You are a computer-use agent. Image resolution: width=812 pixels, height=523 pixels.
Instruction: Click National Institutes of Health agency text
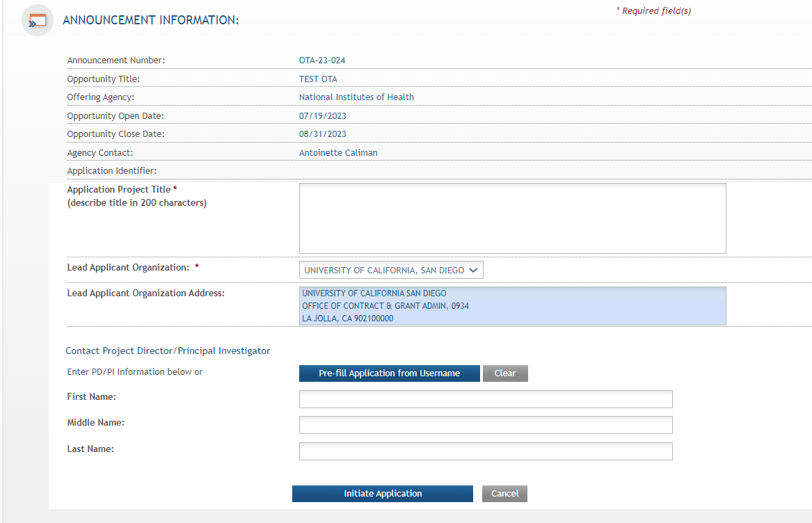[x=356, y=97]
